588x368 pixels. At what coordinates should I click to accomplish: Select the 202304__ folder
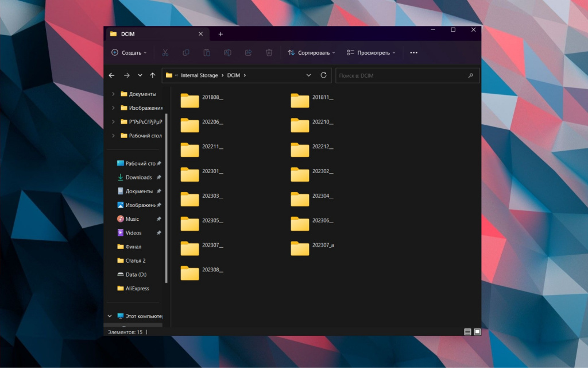tap(312, 199)
